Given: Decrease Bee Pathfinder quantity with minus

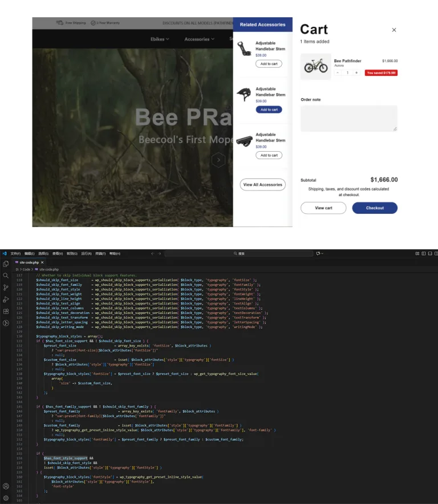Looking at the screenshot, I should 338,72.
